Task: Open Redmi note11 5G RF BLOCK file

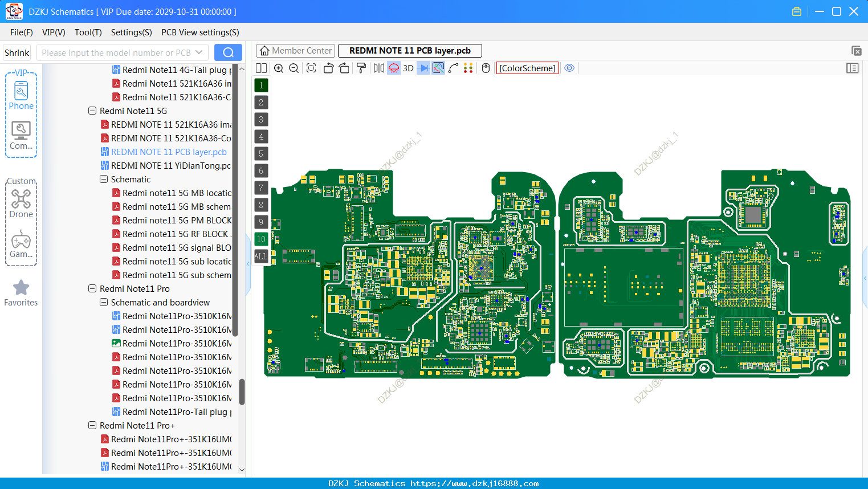Action: 172,234
